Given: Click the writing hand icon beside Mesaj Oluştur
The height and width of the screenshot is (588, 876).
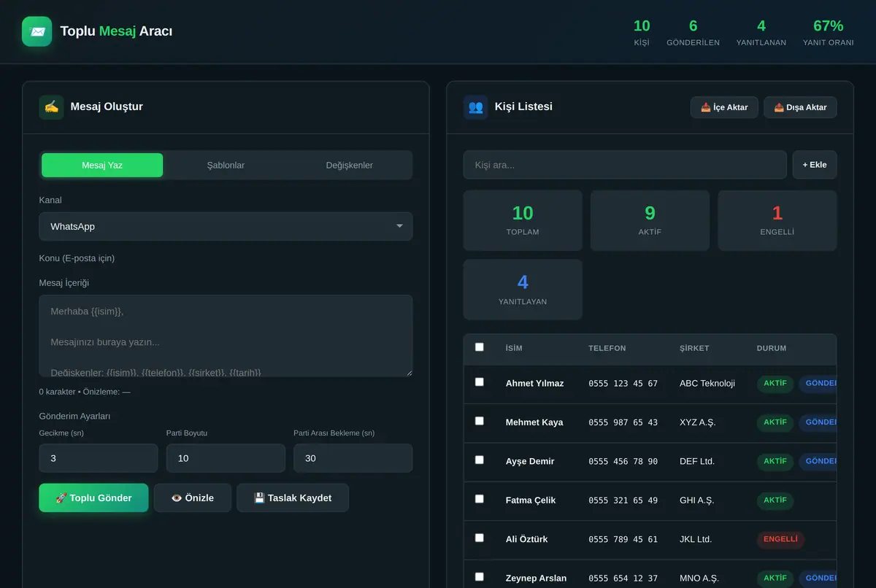Looking at the screenshot, I should pyautogui.click(x=51, y=107).
